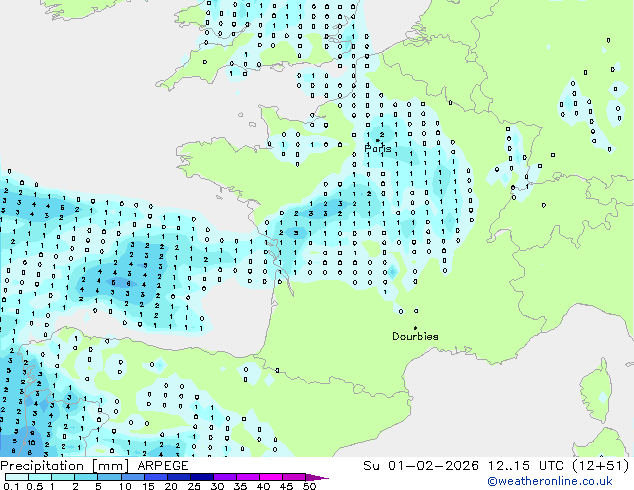634x490 pixels.
Task: Click the 'Precipitation [mm]' title text
Action: (65, 466)
